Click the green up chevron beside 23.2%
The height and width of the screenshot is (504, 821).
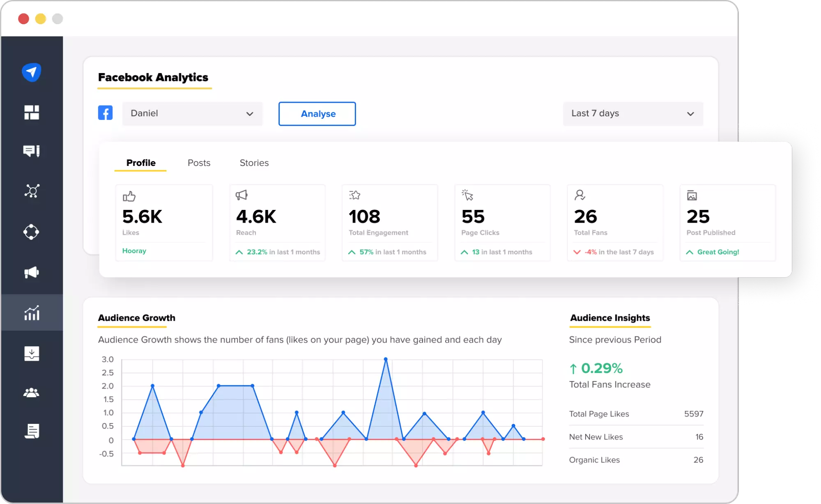[239, 252]
